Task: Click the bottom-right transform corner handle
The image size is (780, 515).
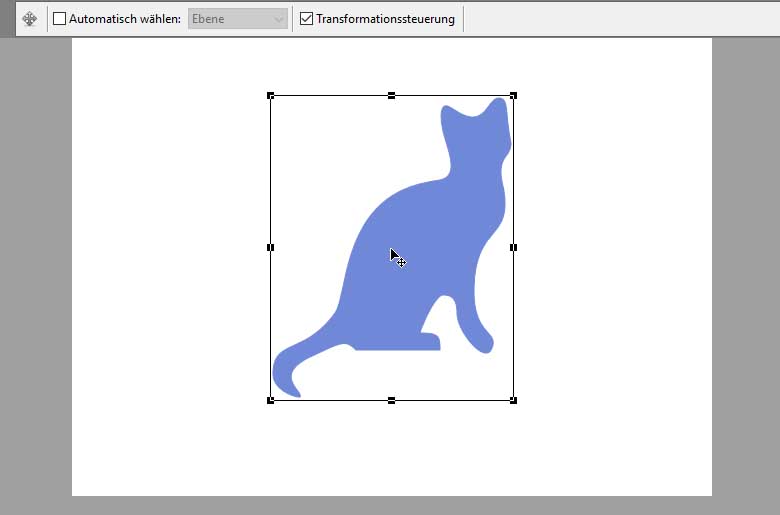Action: click(513, 400)
